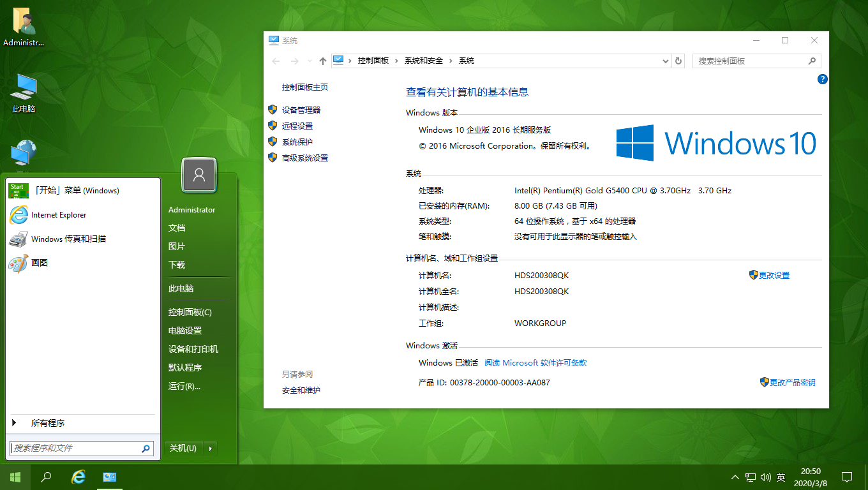This screenshot has width=868, height=490.
Task: Expand the chevron after 系统和安全 breadcrumb
Action: click(x=451, y=61)
